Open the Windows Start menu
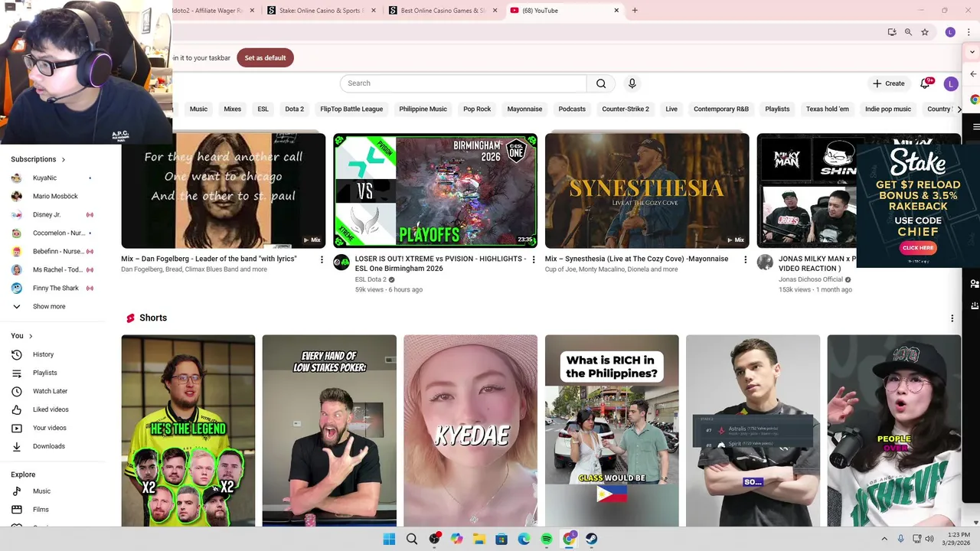 (x=389, y=539)
